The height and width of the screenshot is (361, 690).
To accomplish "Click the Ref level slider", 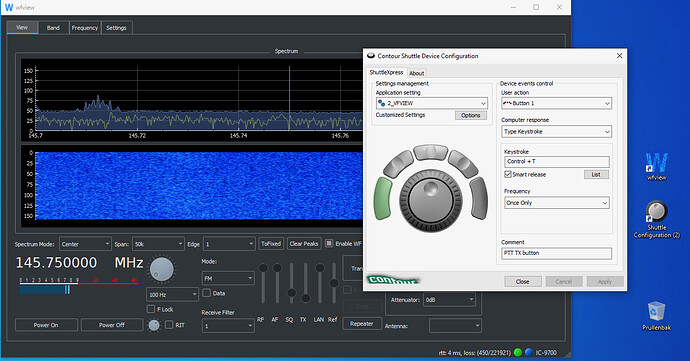I will point(334,283).
